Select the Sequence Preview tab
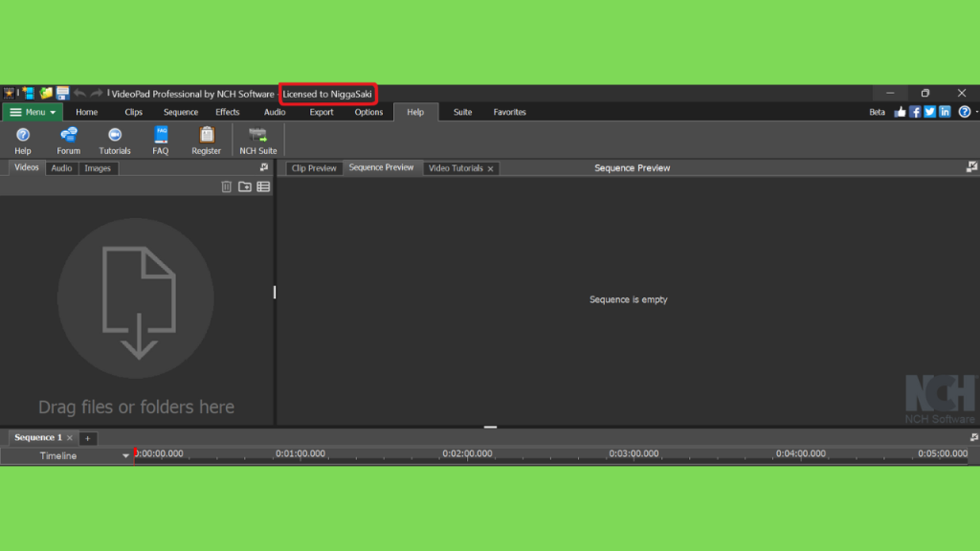The width and height of the screenshot is (980, 551). pos(381,167)
